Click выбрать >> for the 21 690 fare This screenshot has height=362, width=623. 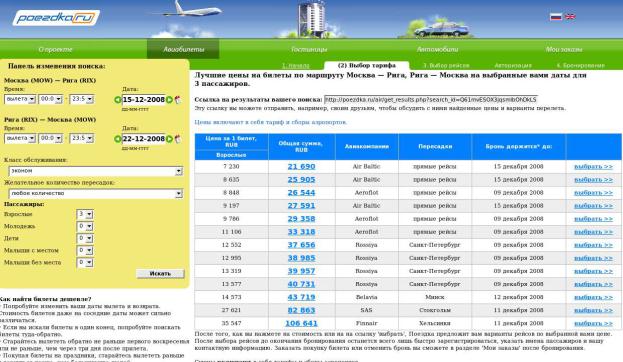[593, 166]
